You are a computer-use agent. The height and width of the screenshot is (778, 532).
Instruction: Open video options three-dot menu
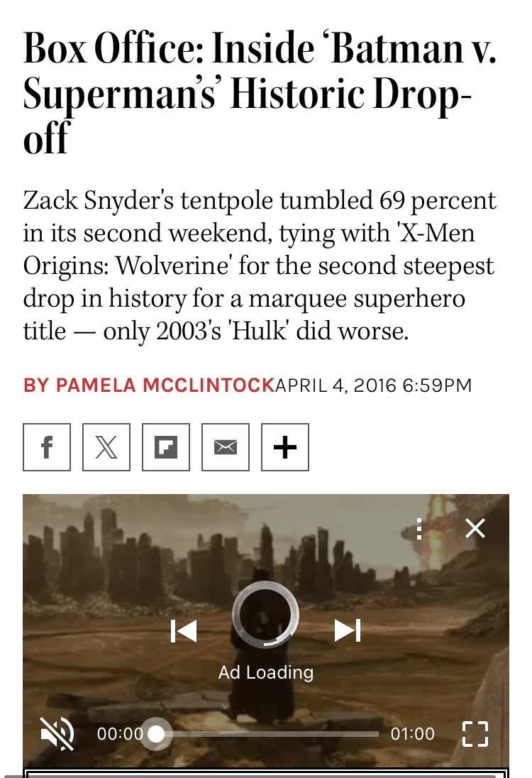[419, 529]
